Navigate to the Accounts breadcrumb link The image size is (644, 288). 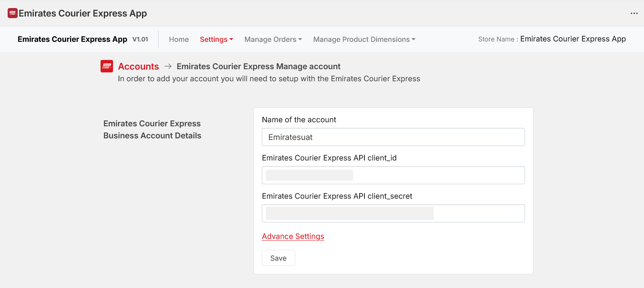pos(138,66)
